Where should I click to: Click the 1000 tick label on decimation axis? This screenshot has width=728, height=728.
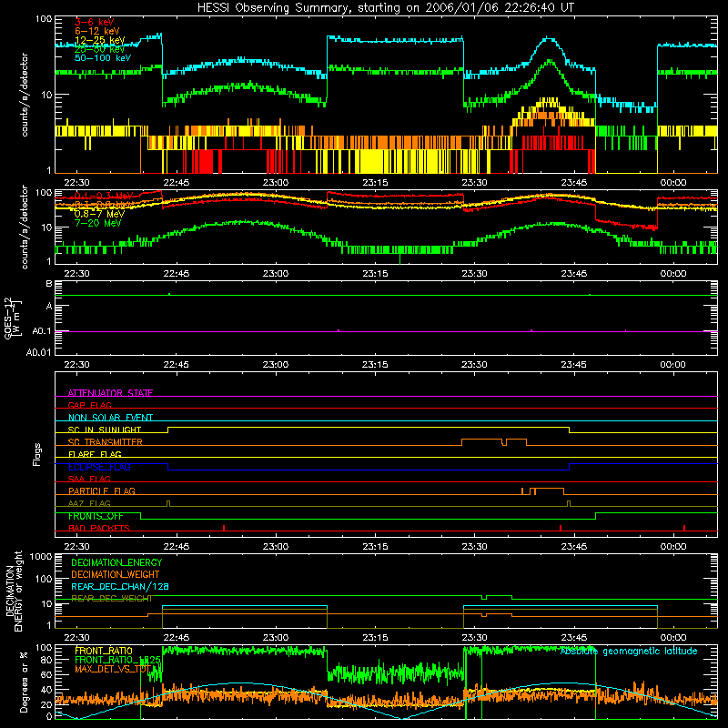[x=41, y=556]
